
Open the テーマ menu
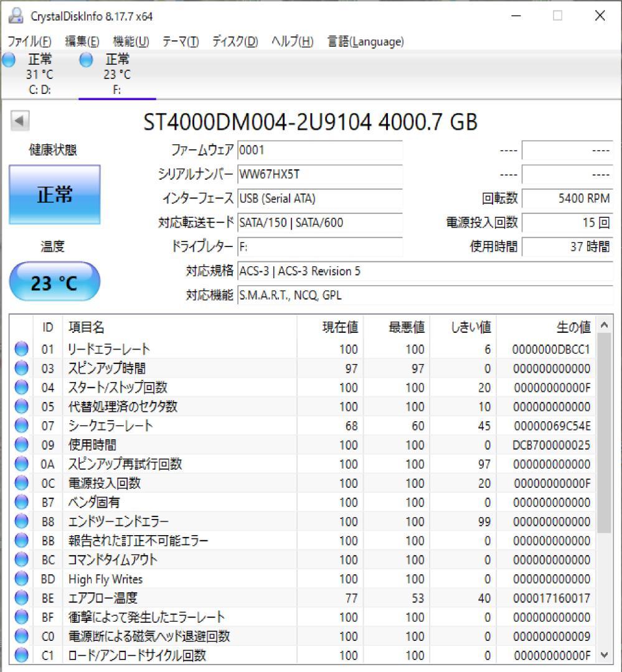[x=182, y=41]
